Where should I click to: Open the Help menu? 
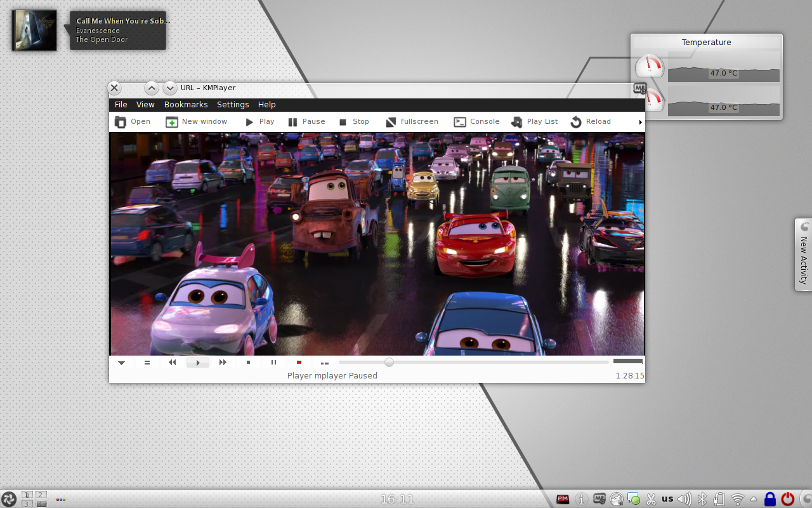[x=267, y=105]
